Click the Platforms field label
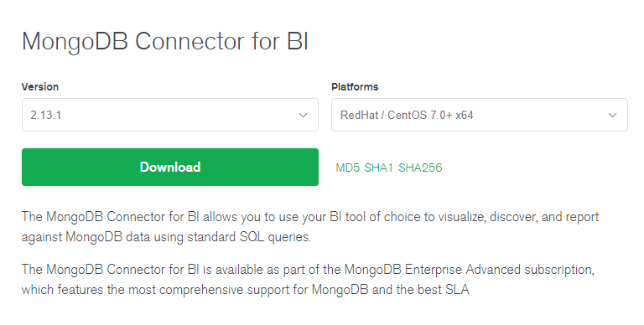Viewport: 644px width, 325px height. 355,87
